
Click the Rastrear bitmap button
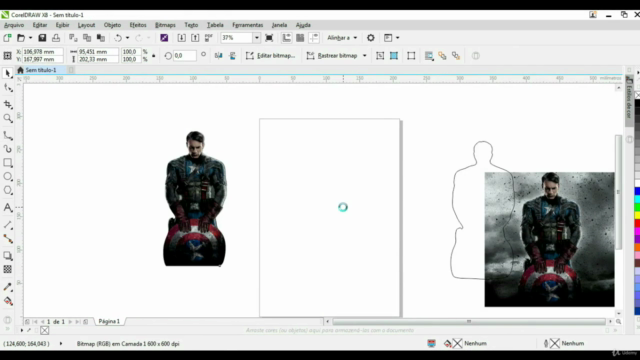(332, 56)
